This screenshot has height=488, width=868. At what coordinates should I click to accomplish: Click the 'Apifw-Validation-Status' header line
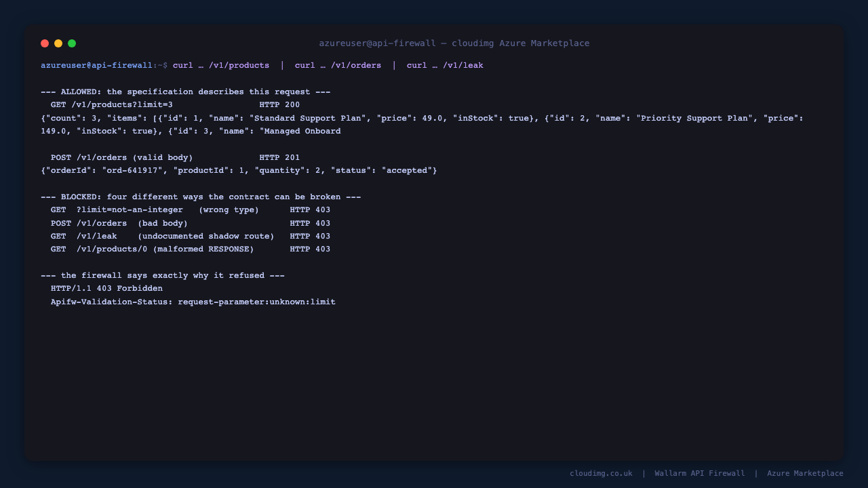193,302
